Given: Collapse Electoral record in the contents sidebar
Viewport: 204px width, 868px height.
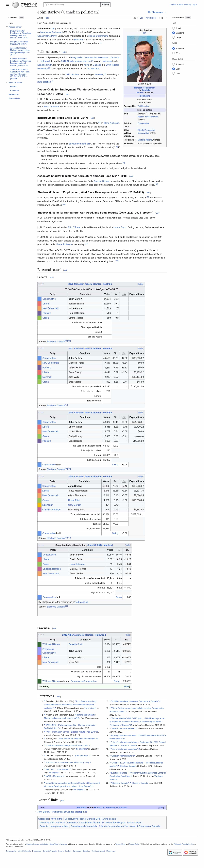Looking at the screenshot, I should coord(7,82).
